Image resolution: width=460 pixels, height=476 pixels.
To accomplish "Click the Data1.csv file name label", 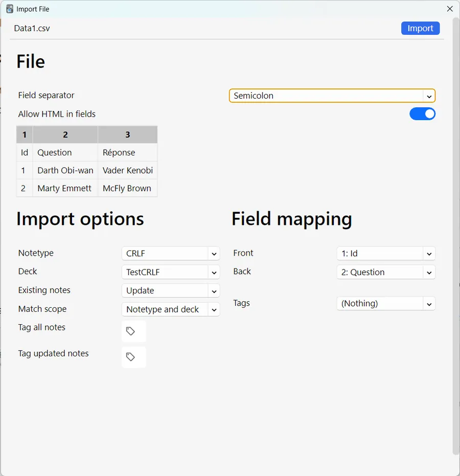I will [32, 28].
